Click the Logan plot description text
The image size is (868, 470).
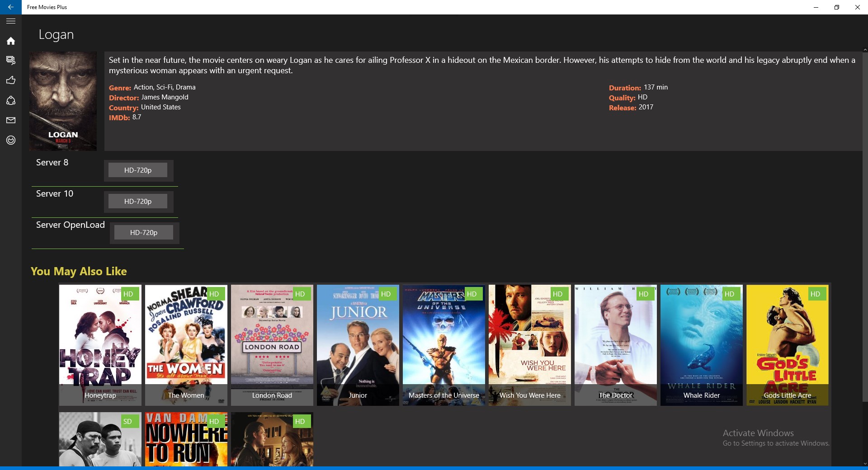click(x=482, y=65)
